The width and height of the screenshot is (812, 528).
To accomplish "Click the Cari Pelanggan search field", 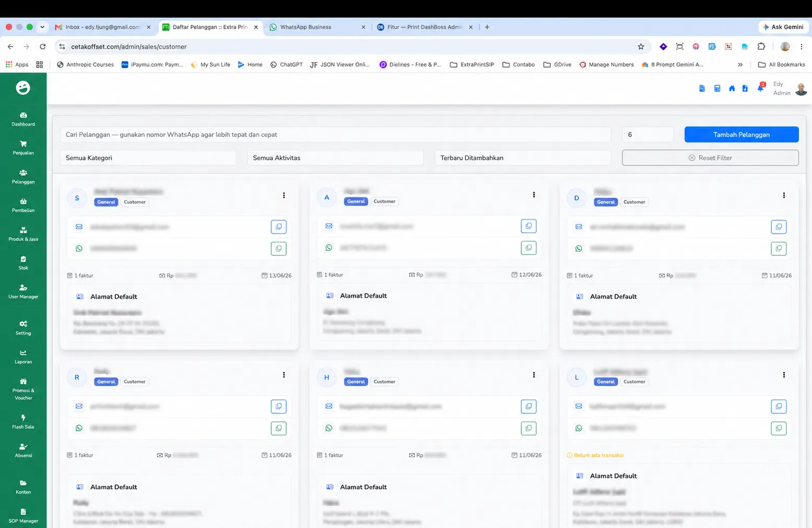I will [335, 135].
